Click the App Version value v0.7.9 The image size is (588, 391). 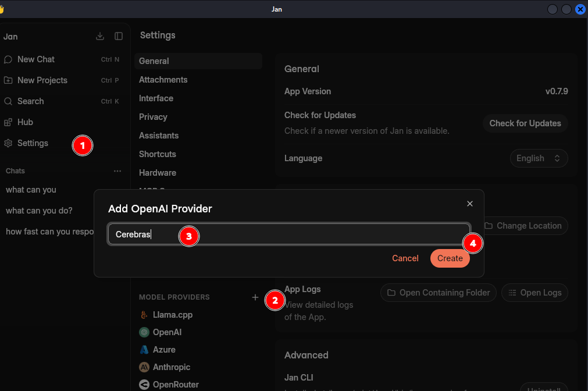coord(557,91)
